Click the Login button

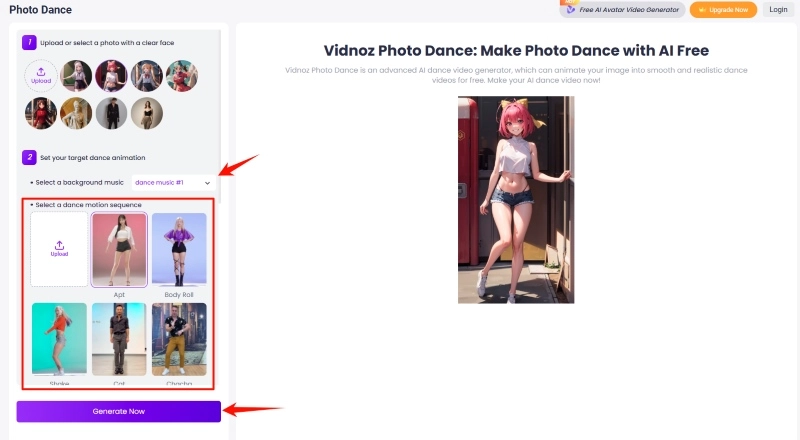point(778,9)
